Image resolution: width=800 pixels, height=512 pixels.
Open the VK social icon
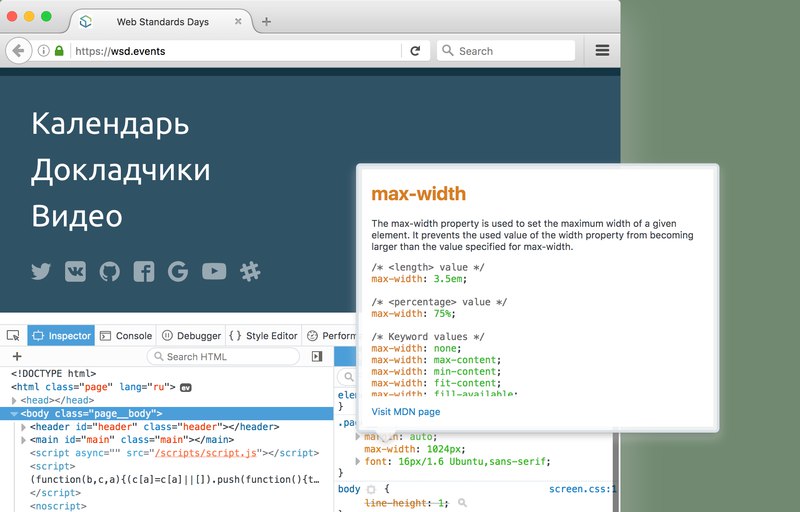pyautogui.click(x=75, y=271)
